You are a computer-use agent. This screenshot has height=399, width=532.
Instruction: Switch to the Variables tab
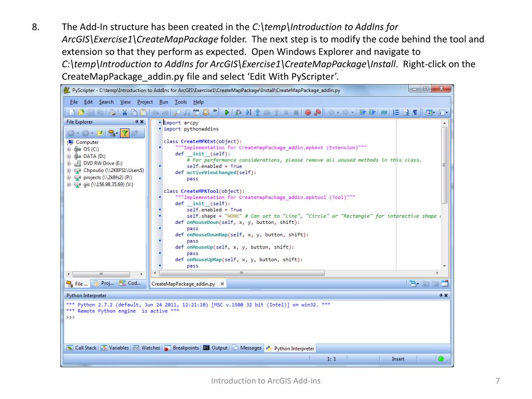click(115, 348)
